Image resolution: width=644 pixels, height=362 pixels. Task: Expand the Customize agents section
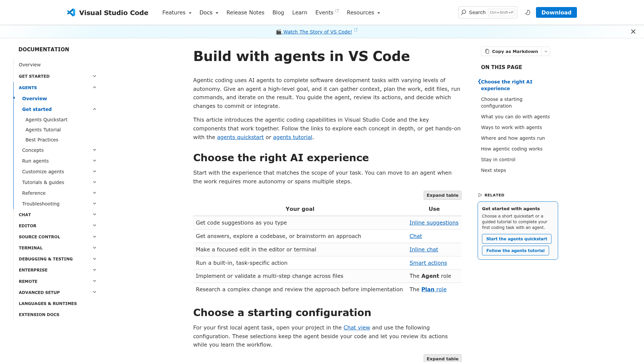(x=95, y=171)
